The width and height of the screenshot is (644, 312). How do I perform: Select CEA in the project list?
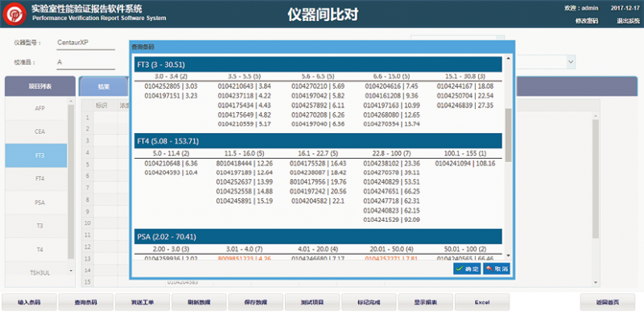(36, 132)
